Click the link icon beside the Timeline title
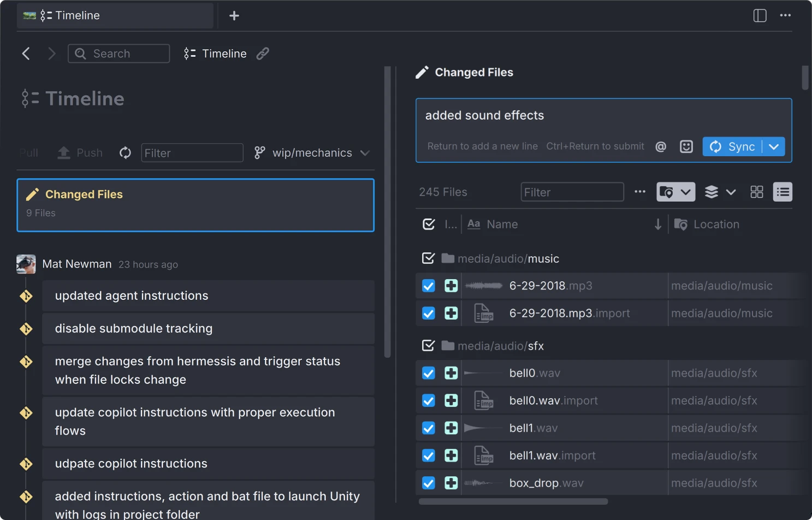812x520 pixels. pyautogui.click(x=263, y=53)
